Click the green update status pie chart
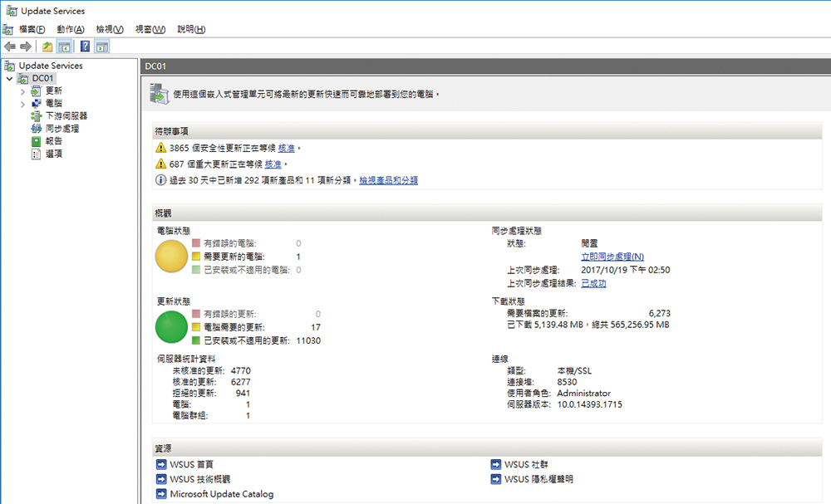This screenshot has height=504, width=831. (x=171, y=327)
